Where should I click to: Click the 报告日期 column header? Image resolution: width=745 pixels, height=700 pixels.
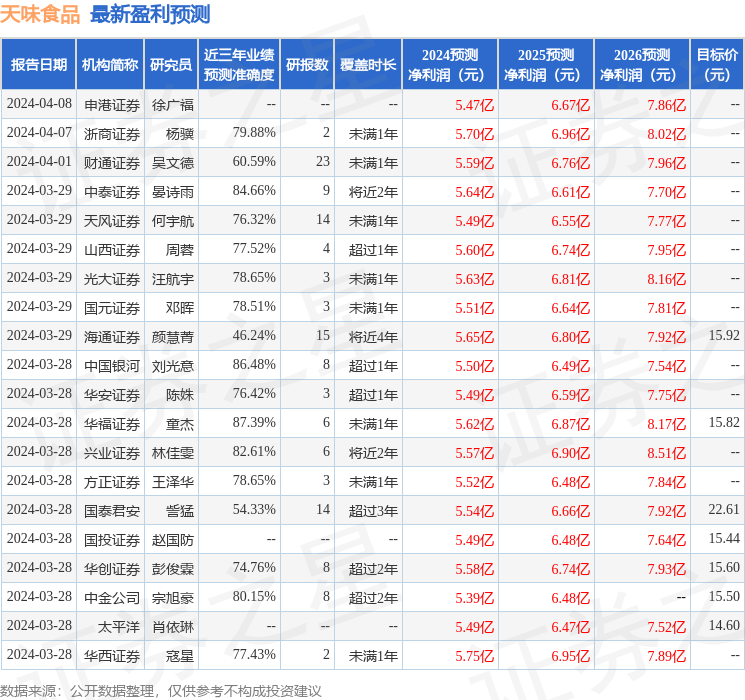point(38,65)
